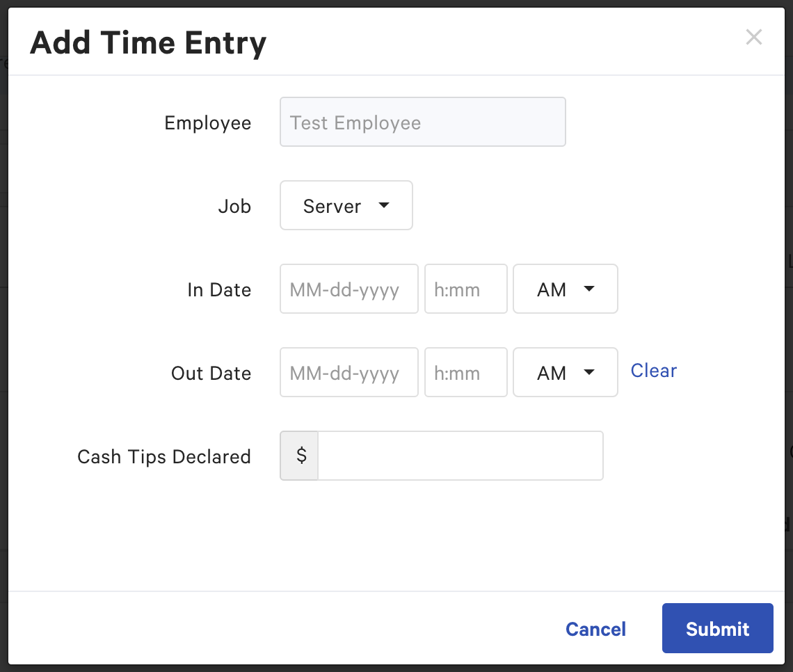Screen dimensions: 793x672
Task: Click the dollar sign icon
Action: (x=299, y=456)
